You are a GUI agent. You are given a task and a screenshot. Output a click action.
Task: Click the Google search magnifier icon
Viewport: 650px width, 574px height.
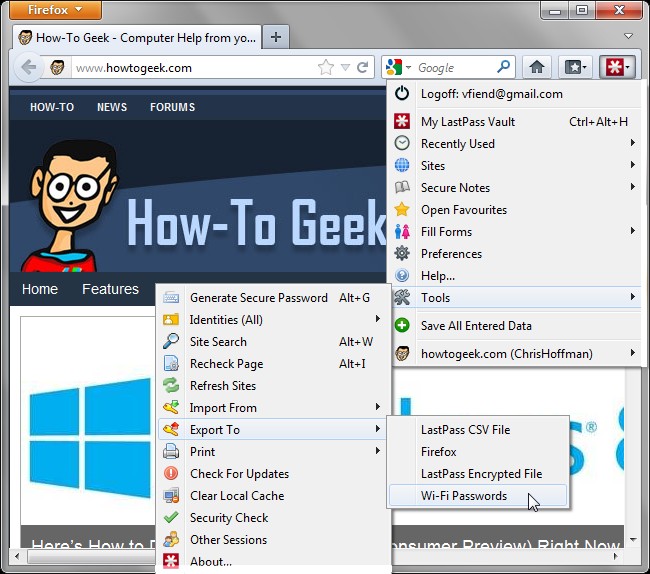503,66
